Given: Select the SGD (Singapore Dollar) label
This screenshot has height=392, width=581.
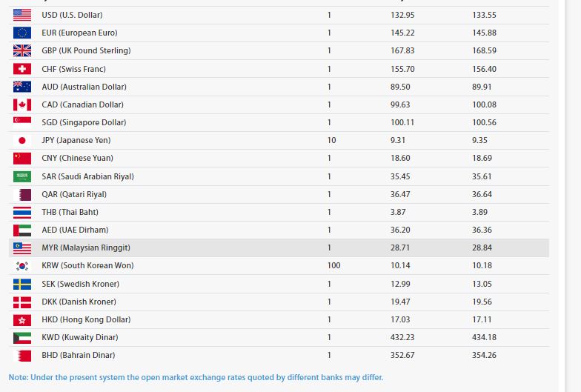Looking at the screenshot, I should 84,122.
